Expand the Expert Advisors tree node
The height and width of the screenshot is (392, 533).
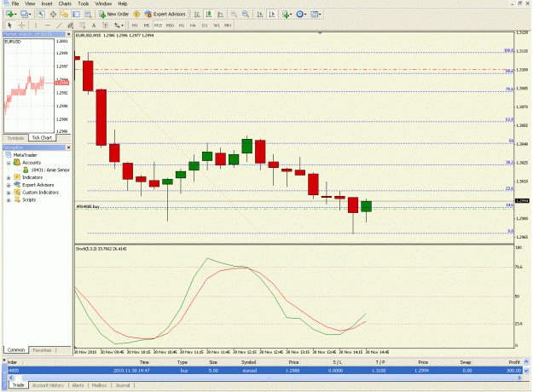point(9,185)
